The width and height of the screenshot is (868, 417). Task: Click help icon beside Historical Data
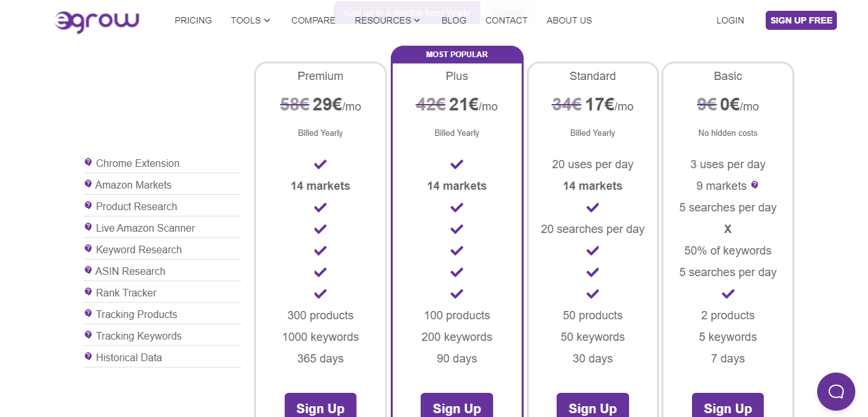click(88, 357)
